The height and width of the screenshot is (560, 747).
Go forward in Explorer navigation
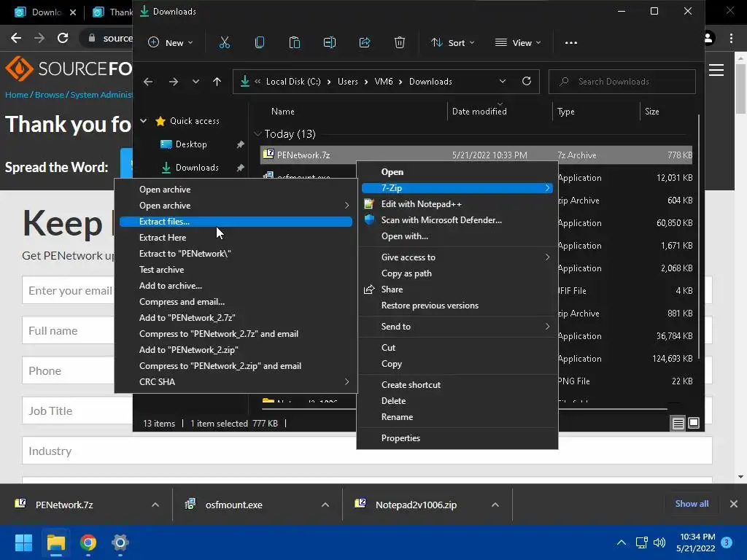pyautogui.click(x=174, y=82)
